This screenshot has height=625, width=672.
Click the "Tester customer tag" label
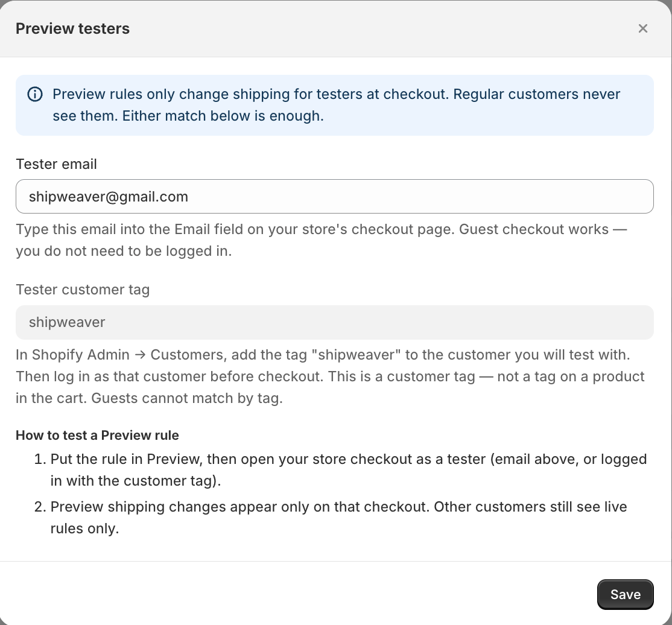click(x=83, y=290)
